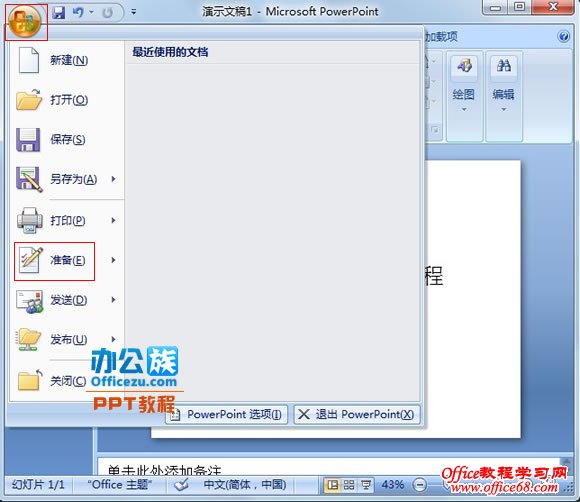The image size is (580, 502).
Task: Click the slide canvas behind menu
Action: pos(473,299)
